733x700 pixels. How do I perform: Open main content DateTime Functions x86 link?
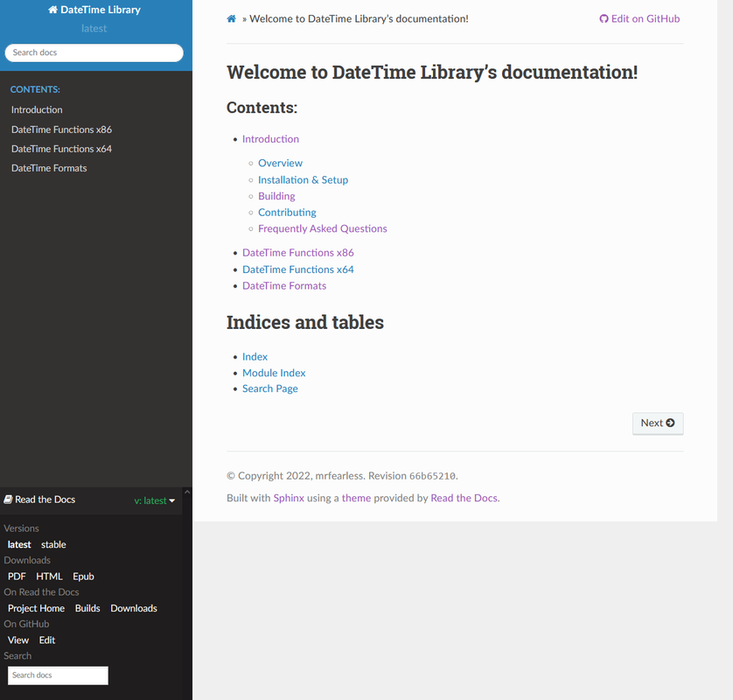[x=297, y=253]
